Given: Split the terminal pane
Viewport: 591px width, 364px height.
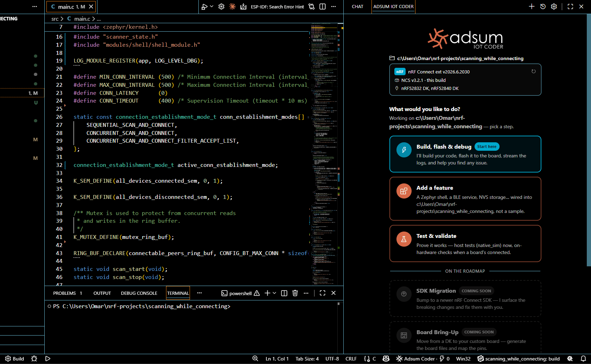Looking at the screenshot, I should pos(284,293).
